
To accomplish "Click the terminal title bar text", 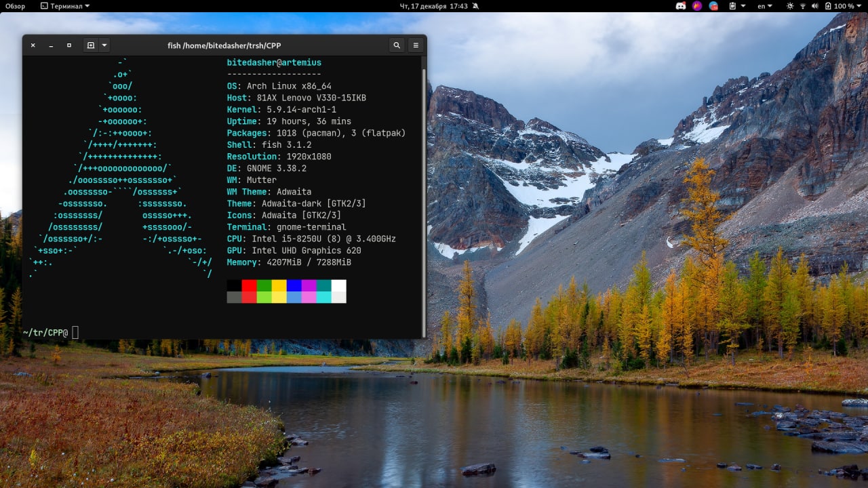I will pos(224,45).
